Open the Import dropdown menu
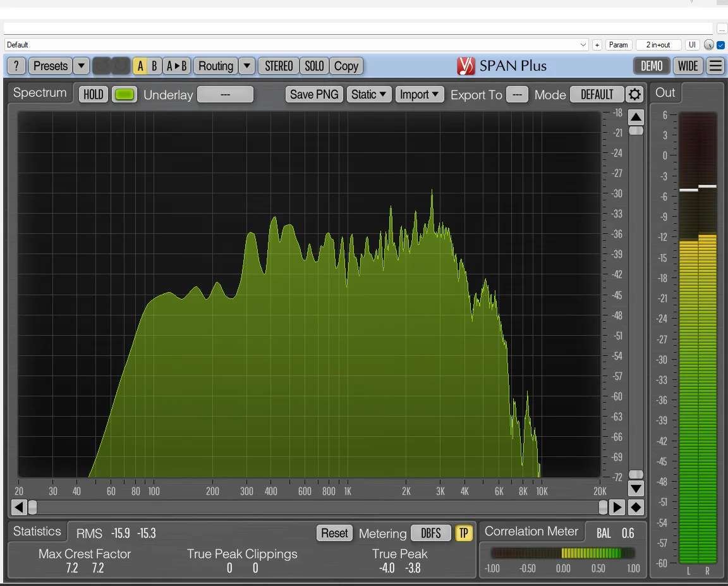 (420, 95)
